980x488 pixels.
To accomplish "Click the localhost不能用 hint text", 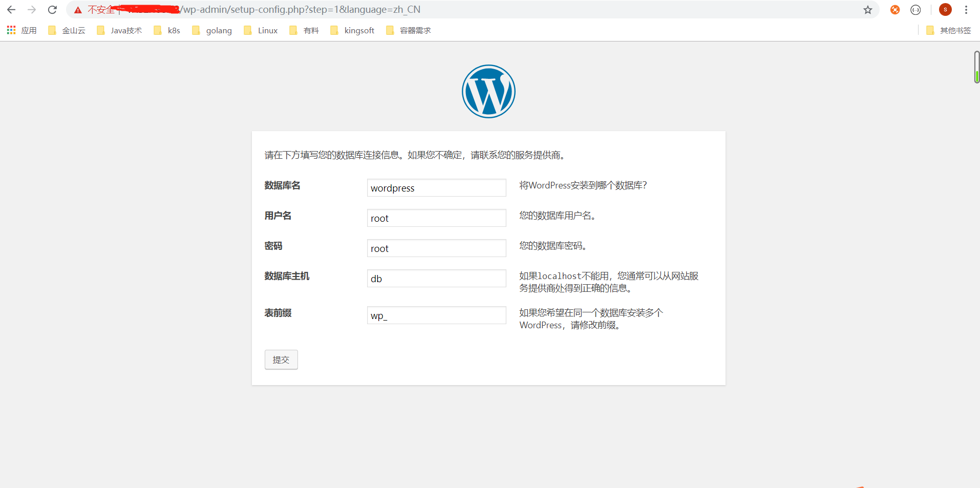I will point(609,282).
